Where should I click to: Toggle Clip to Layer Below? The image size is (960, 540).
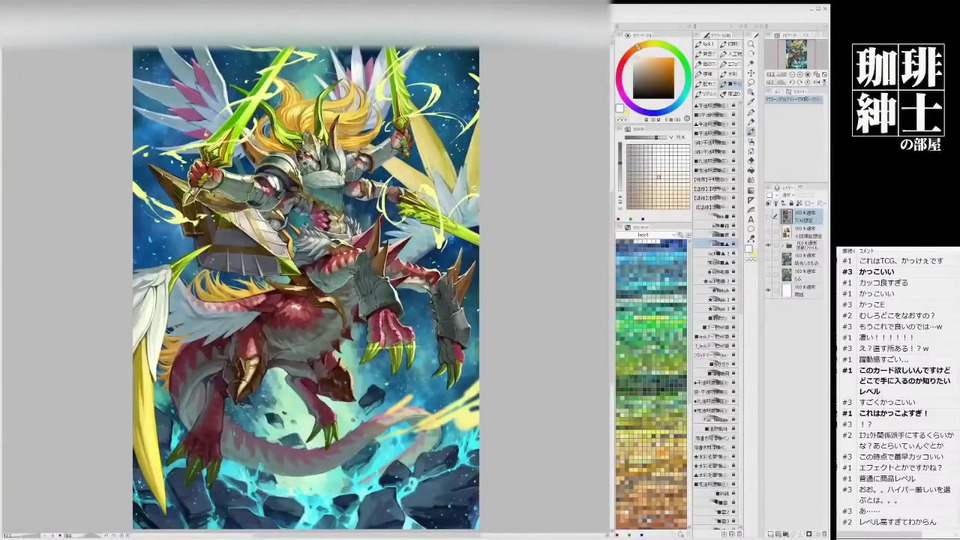(x=768, y=203)
